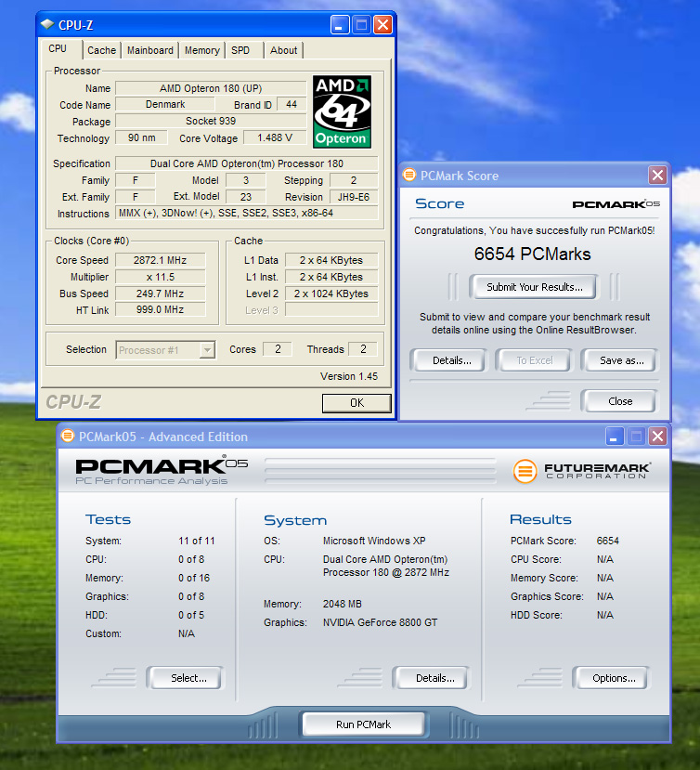Click the To Excel button

(x=535, y=360)
